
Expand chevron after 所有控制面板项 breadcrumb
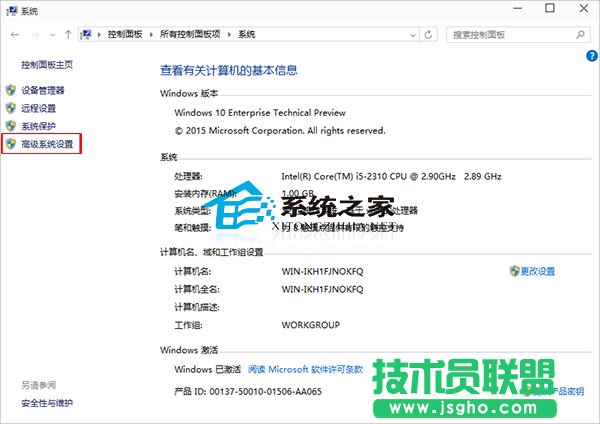(229, 35)
